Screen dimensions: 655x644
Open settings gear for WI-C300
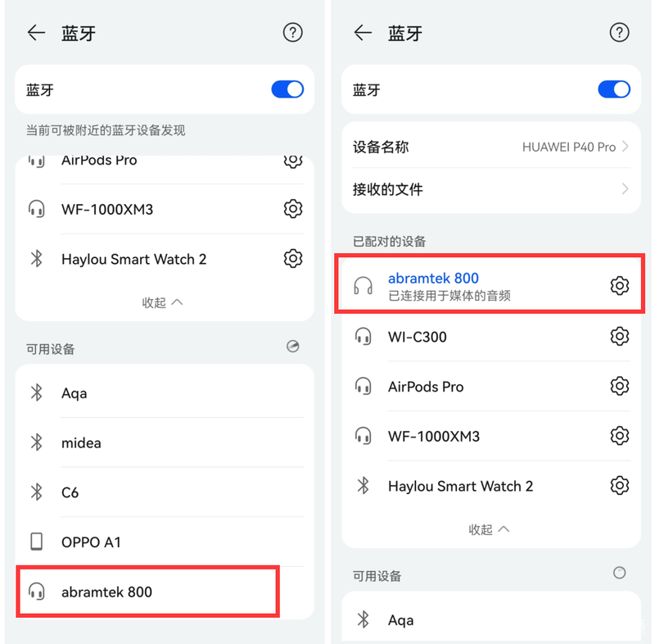click(x=620, y=337)
